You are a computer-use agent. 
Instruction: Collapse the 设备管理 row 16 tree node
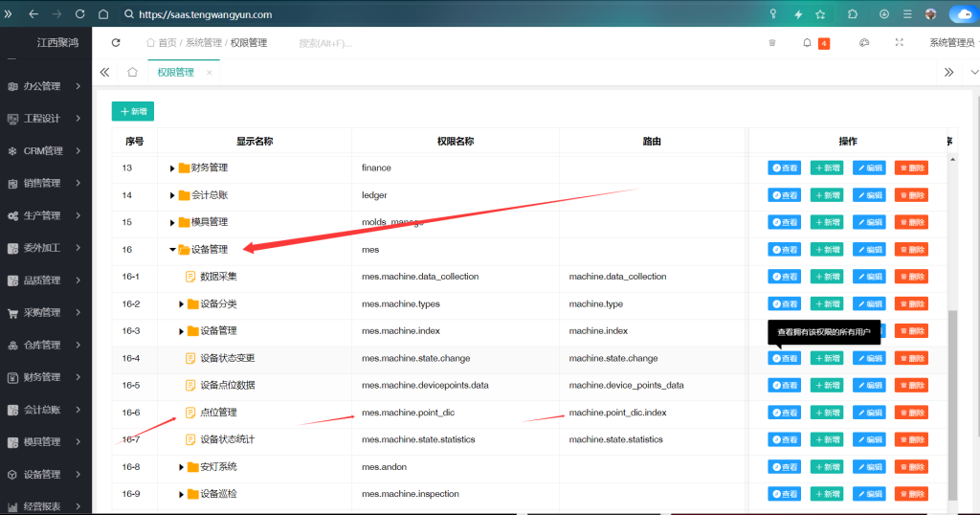[x=173, y=250]
